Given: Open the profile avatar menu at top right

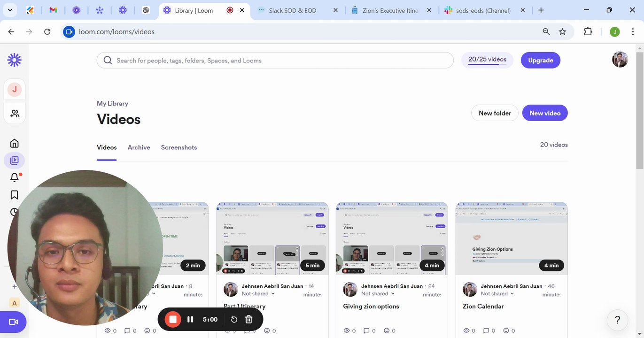Looking at the screenshot, I should (620, 60).
